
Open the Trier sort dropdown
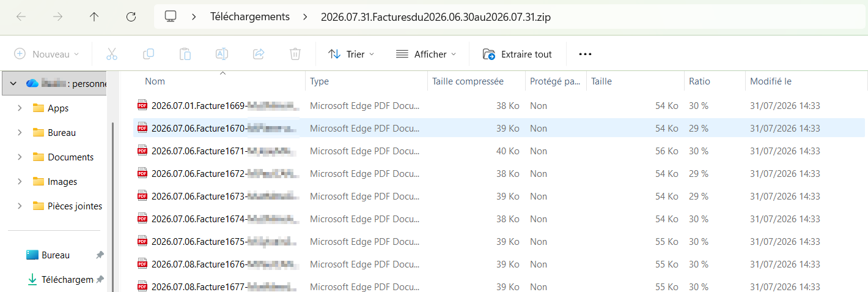tap(351, 54)
